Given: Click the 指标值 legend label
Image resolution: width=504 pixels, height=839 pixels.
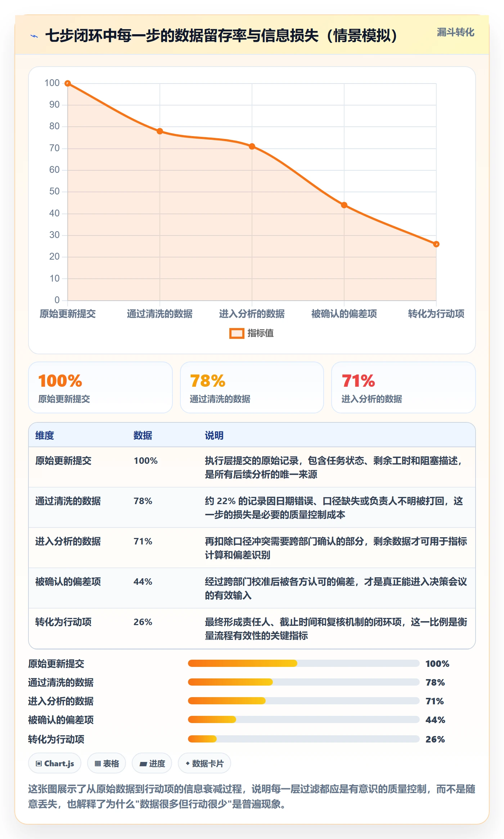Looking at the screenshot, I should point(261,333).
